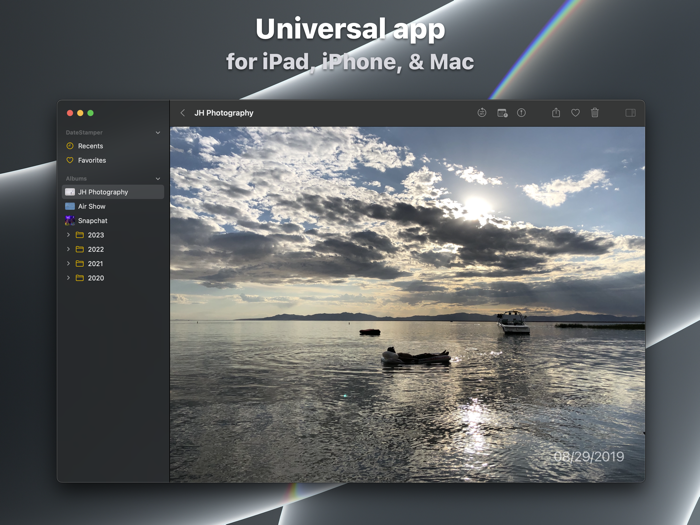Click the 2022 folder icon
The height and width of the screenshot is (525, 700).
(x=80, y=249)
